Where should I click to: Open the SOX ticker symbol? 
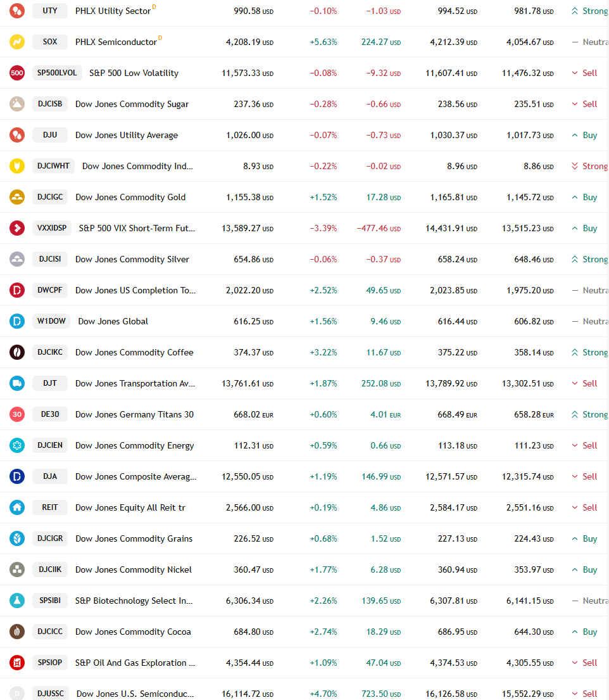click(50, 42)
